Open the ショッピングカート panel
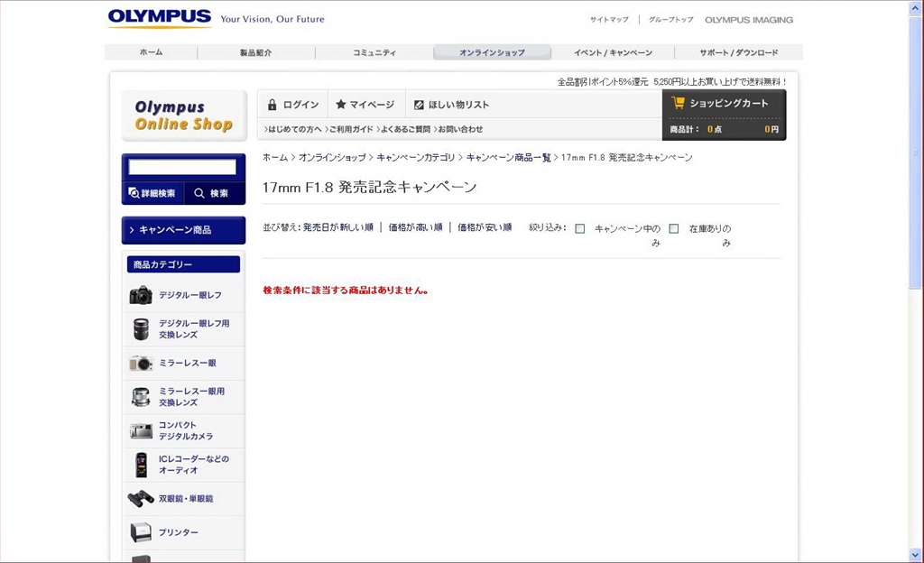 (725, 115)
